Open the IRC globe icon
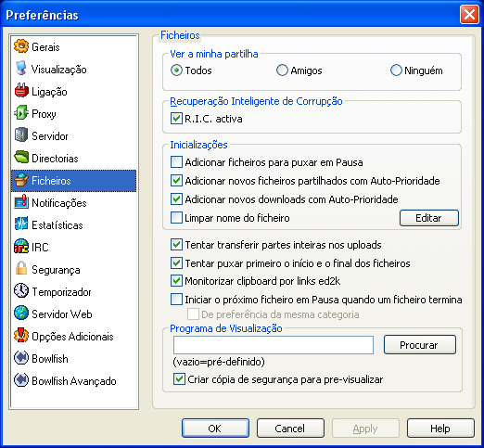The image size is (484, 448). click(21, 247)
